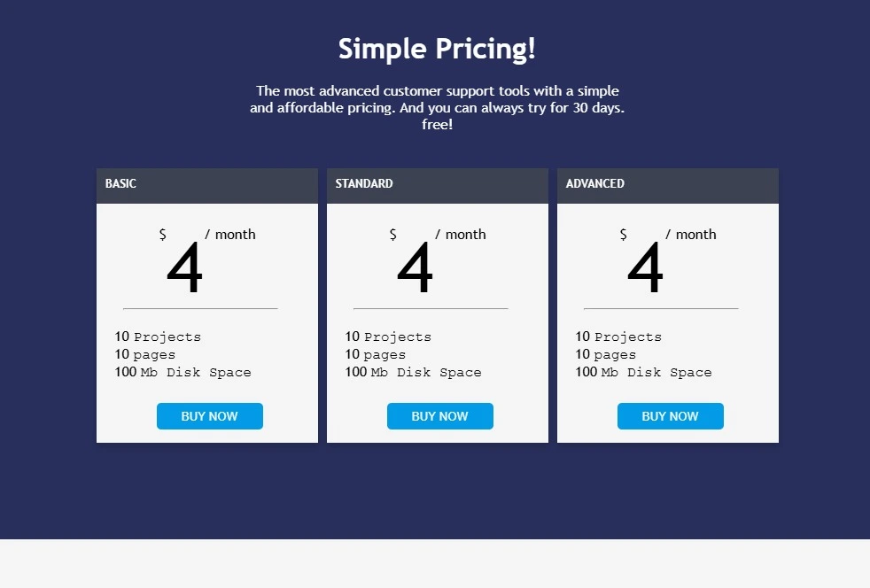Click "100 Mb Disk Space" in Advanced card
Image resolution: width=870 pixels, height=588 pixels.
click(x=643, y=372)
